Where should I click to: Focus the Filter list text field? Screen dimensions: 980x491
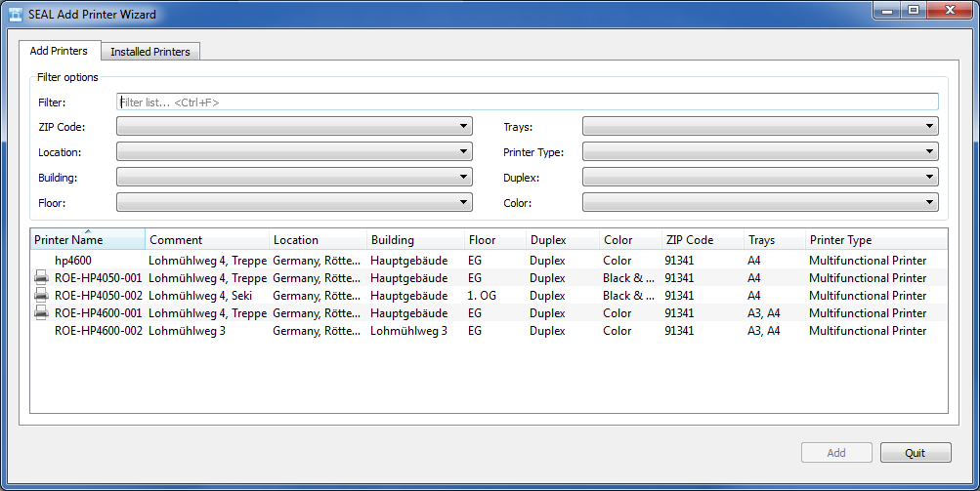[x=527, y=102]
